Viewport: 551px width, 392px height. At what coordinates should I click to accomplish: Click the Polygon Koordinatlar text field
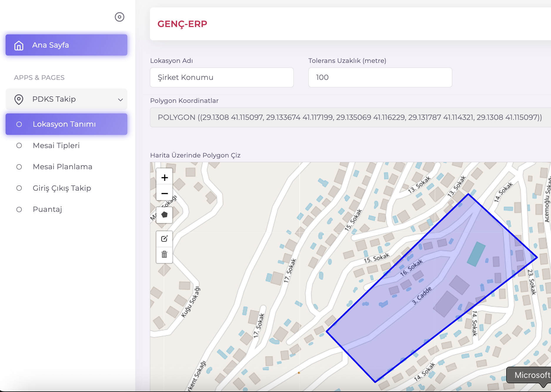point(350,117)
